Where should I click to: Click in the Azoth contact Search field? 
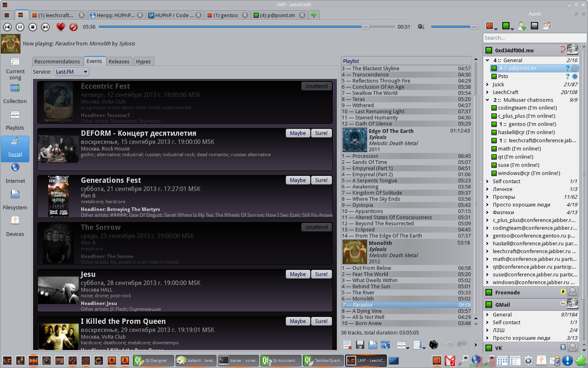point(535,38)
